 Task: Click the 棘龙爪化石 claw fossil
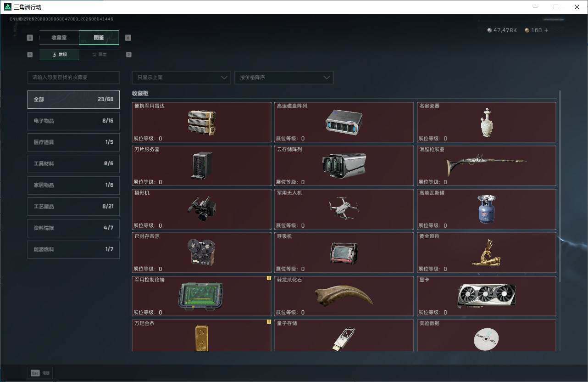(344, 296)
